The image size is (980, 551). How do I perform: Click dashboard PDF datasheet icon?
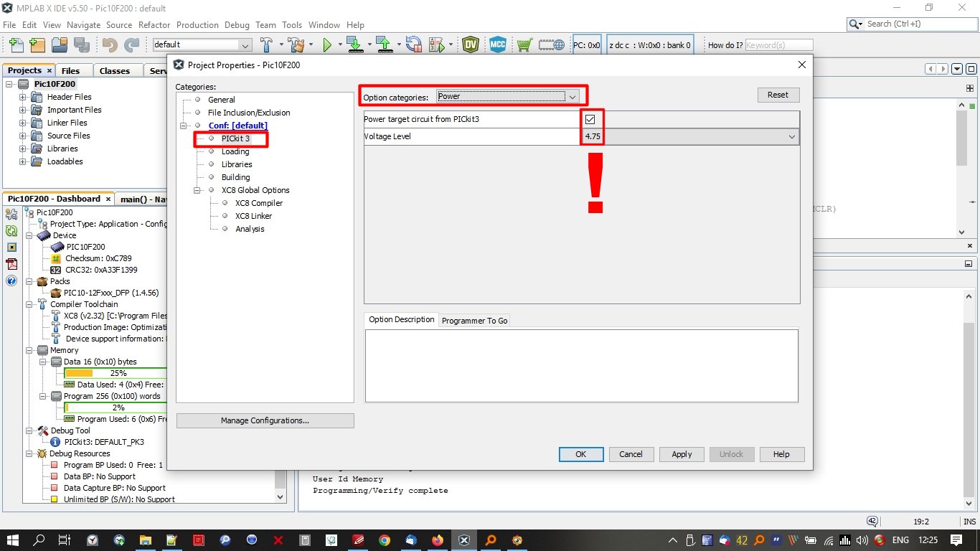[x=11, y=263]
